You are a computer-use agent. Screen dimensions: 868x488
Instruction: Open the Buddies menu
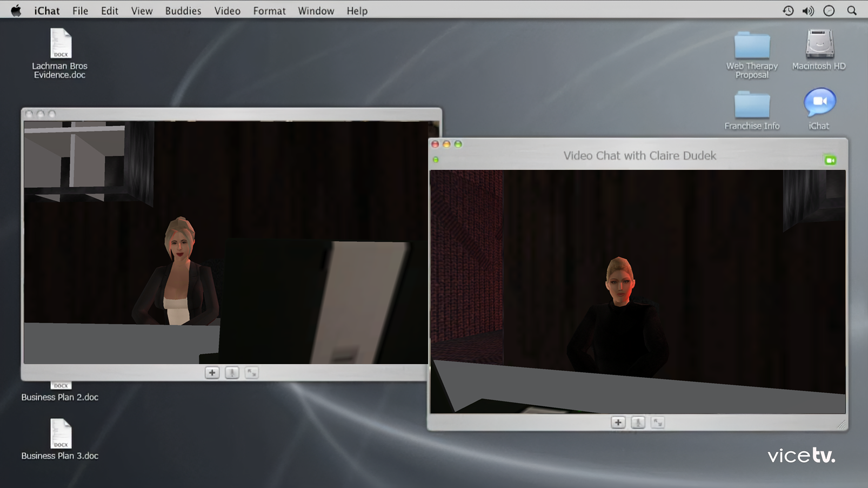(183, 11)
